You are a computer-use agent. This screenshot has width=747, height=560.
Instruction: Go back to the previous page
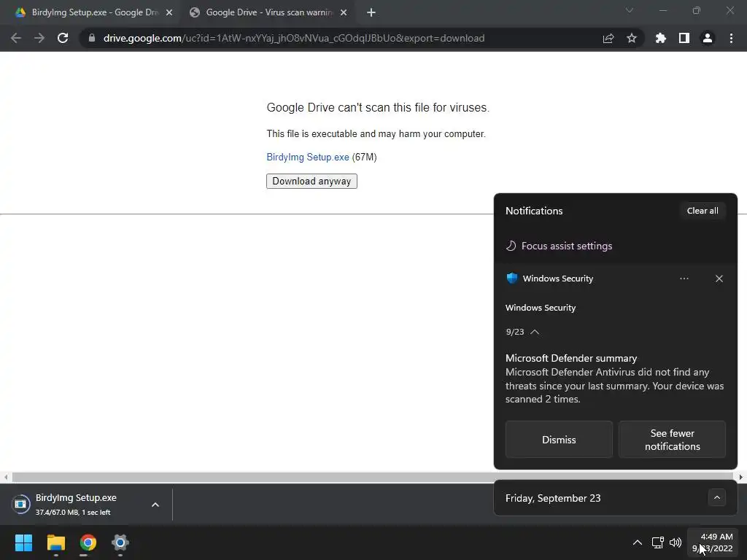[16, 38]
